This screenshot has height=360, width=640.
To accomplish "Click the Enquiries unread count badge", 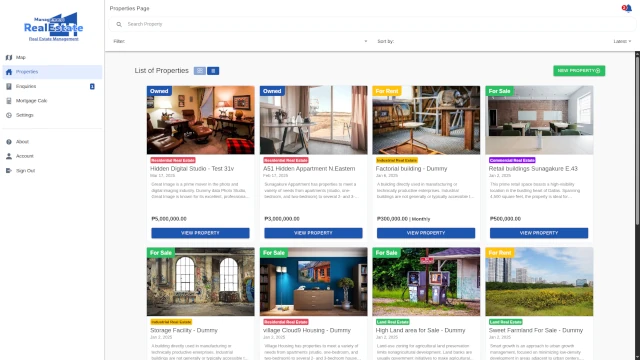I will tap(92, 87).
